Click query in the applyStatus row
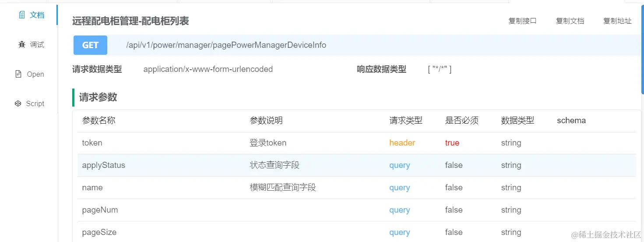This screenshot has height=242, width=644. 400,165
